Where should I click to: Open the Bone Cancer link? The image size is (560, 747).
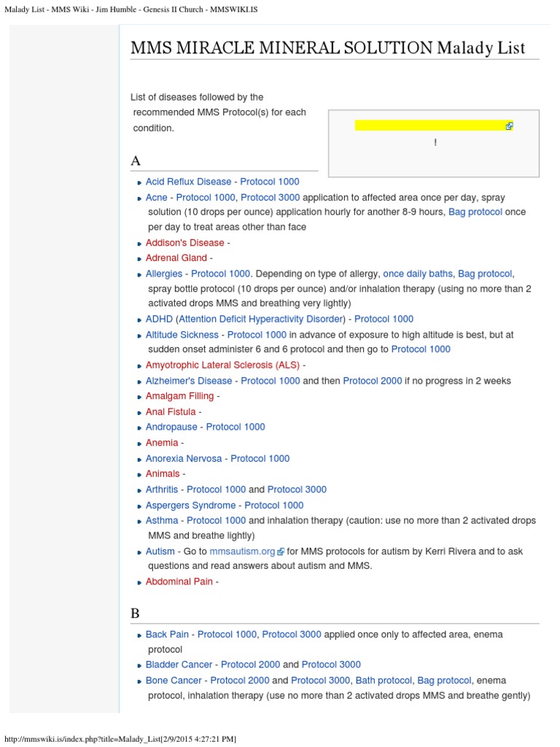click(x=174, y=681)
